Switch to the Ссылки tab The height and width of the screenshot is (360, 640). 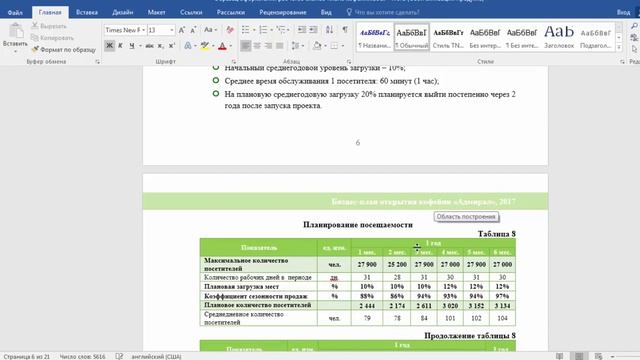click(x=191, y=12)
